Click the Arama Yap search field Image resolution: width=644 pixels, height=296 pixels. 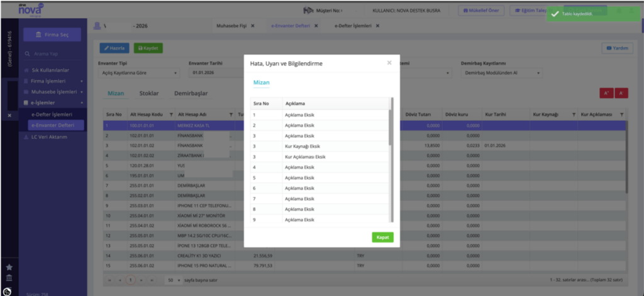53,54
